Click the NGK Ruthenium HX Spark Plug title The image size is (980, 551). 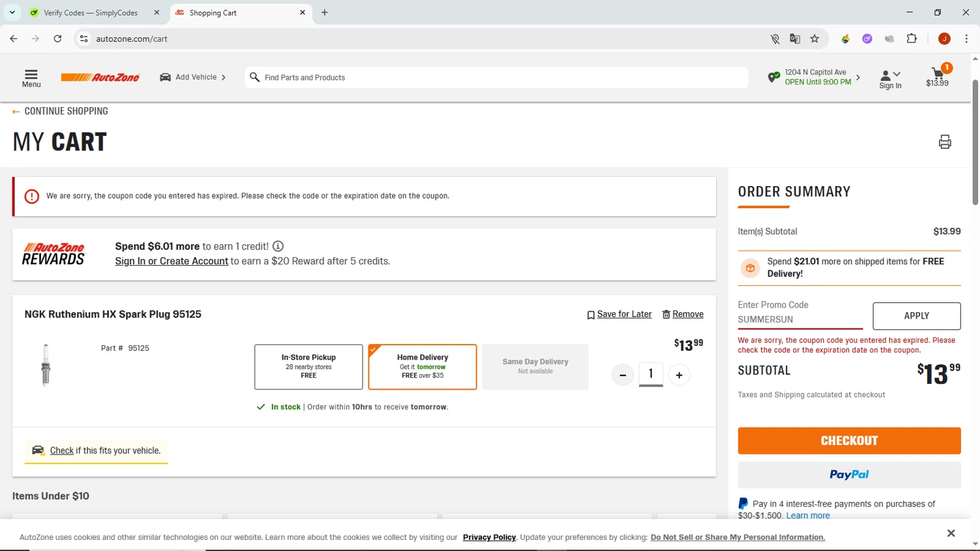[x=113, y=314]
